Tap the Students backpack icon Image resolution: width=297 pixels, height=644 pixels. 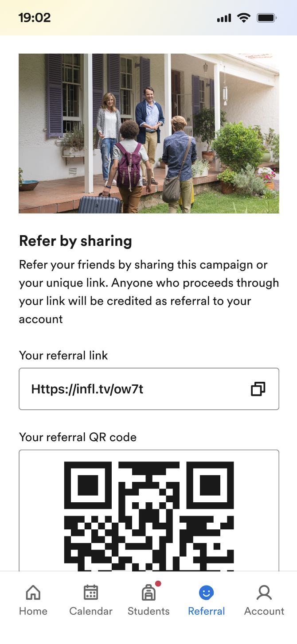click(148, 593)
